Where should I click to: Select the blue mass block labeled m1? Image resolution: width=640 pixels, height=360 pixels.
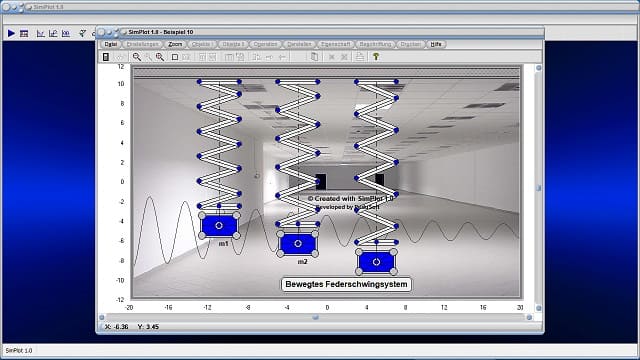pos(219,225)
